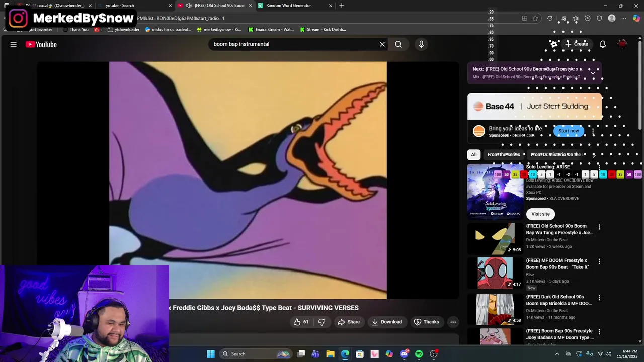Open Browser essentials shield
The image size is (644, 362).
point(599,18)
